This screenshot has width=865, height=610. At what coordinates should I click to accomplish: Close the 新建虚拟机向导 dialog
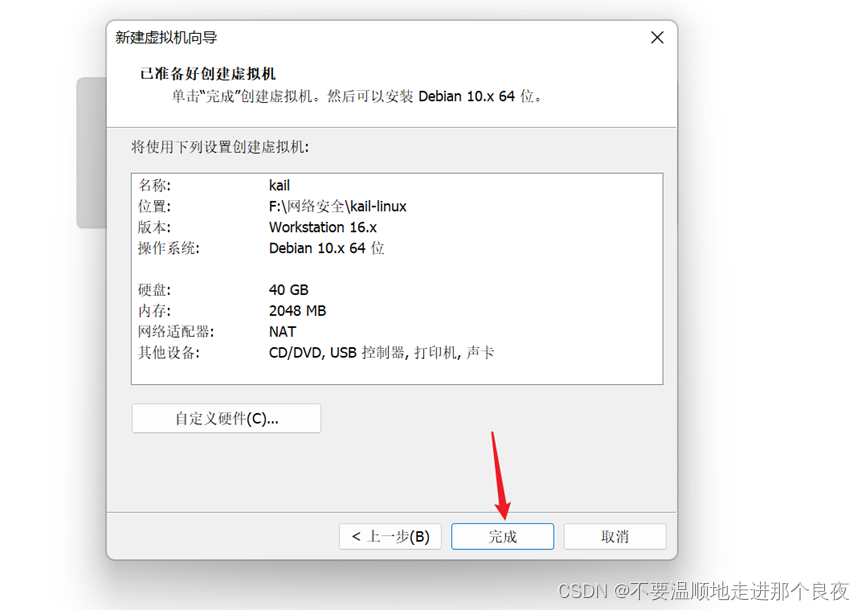click(x=657, y=37)
